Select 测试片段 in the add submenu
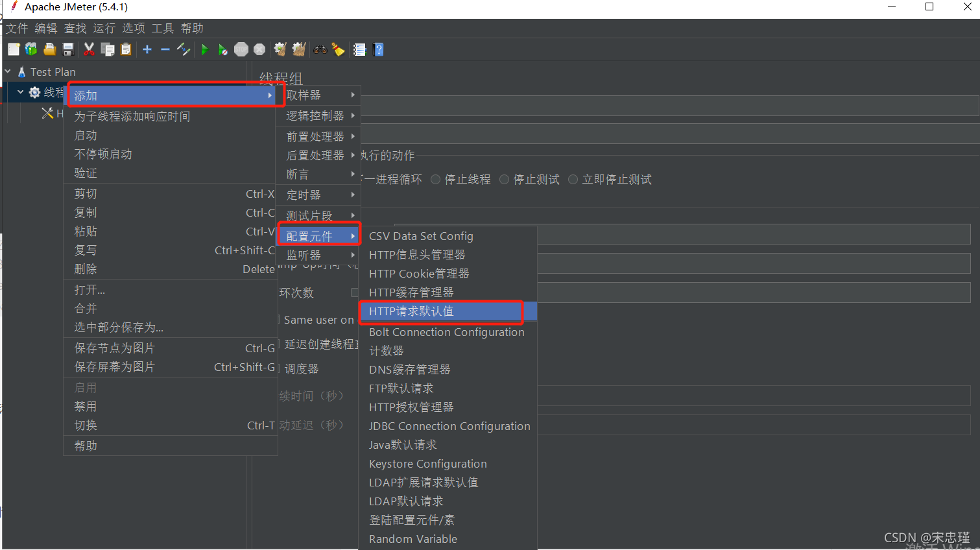The width and height of the screenshot is (980, 550). pyautogui.click(x=318, y=215)
